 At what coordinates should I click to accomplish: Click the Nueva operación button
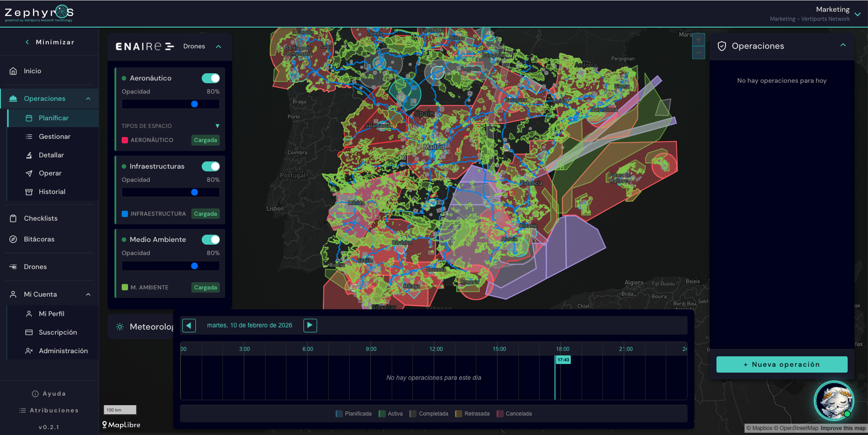coord(782,364)
